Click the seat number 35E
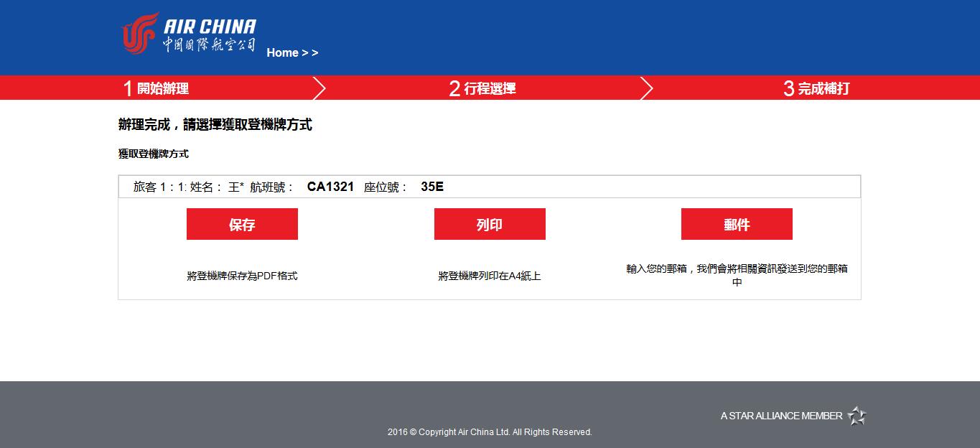The height and width of the screenshot is (448, 980). coord(432,187)
